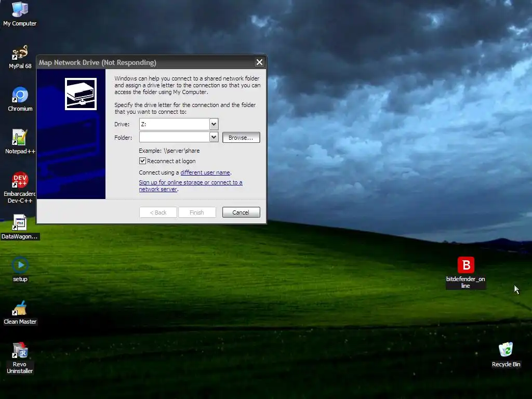Select the MyPal 68 browser icon
Screen dimensions: 532x399
pyautogui.click(x=20, y=57)
